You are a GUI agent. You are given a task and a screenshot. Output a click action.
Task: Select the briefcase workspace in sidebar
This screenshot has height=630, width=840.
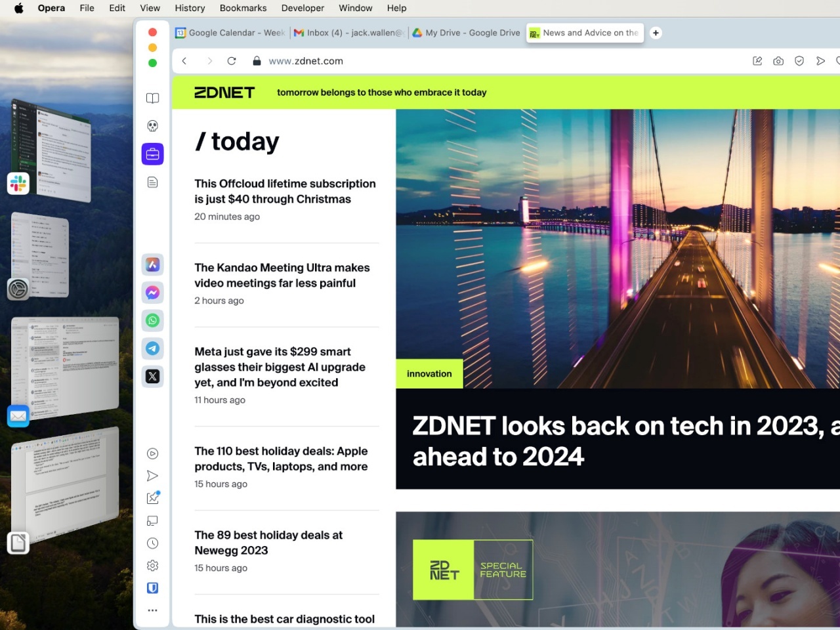tap(152, 154)
